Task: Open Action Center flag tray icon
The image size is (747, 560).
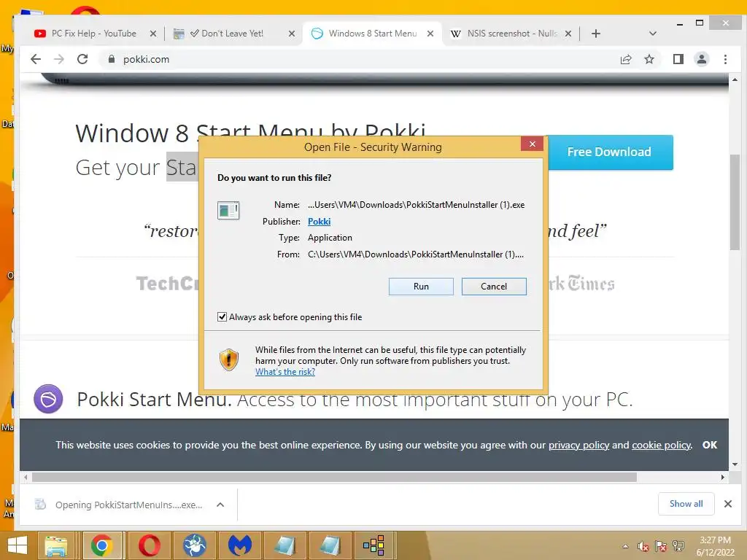Action: coord(660,546)
